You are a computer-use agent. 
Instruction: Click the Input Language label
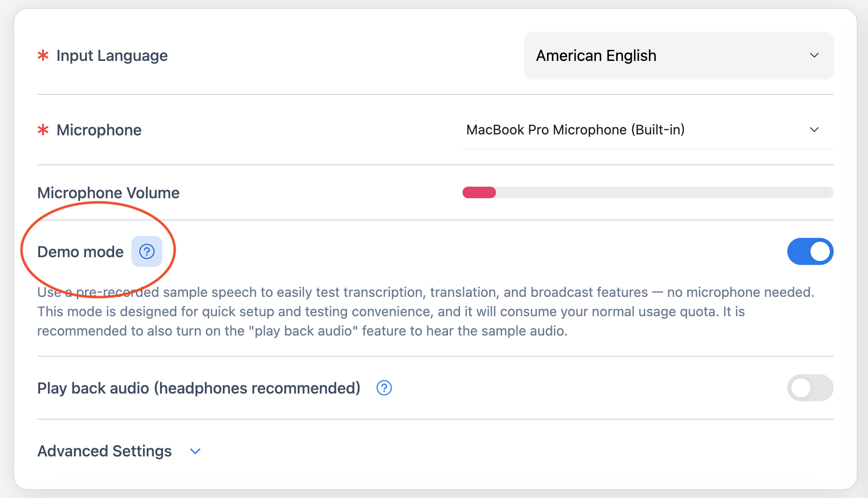(x=112, y=56)
